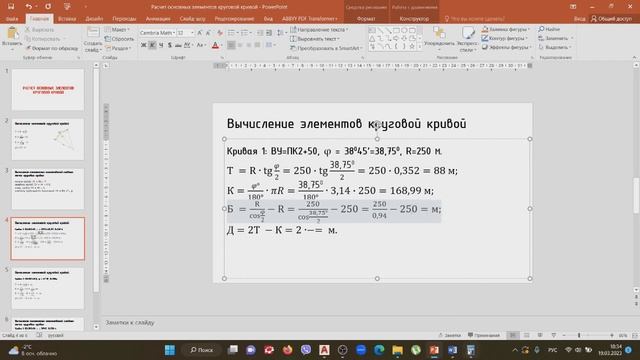Reset slide with Сбросить button
Viewport: 640px width, 360px height.
pyautogui.click(x=119, y=39)
